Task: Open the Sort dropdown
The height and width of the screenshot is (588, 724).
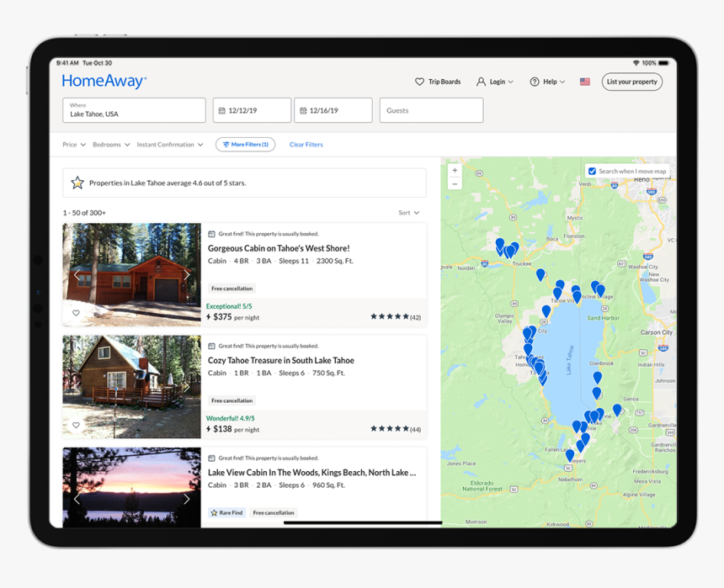Action: tap(409, 213)
